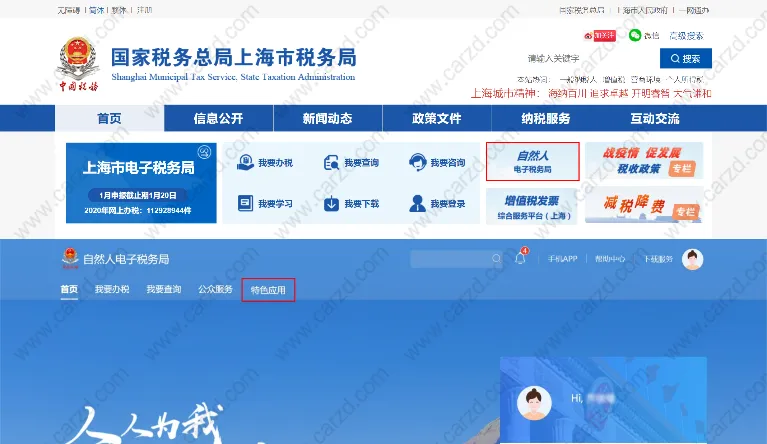The width and height of the screenshot is (767, 444).
Task: Click the 我要办税 tax handling icon
Action: [x=245, y=162]
